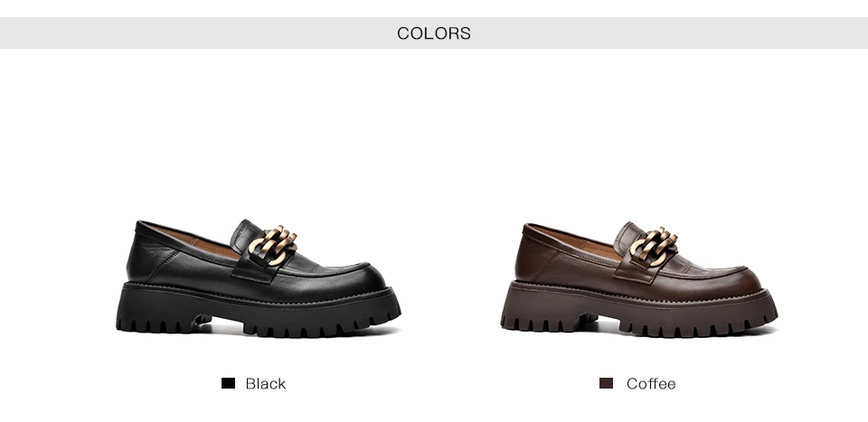Click the gold chain buckle on coffee loafer
The height and width of the screenshot is (422, 868).
(x=655, y=247)
